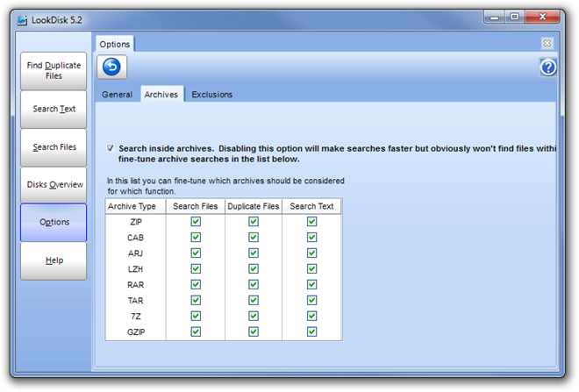Disable TAR Search Text

[311, 301]
